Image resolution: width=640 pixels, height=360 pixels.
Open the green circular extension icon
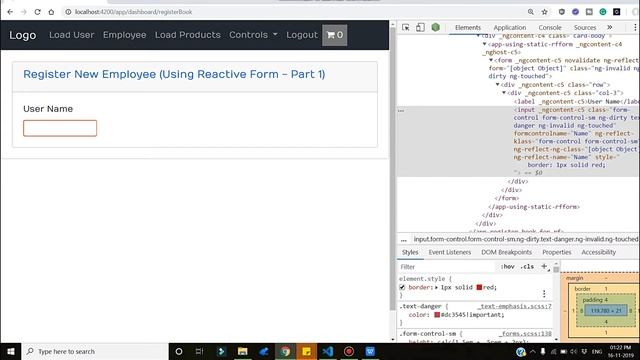[x=603, y=12]
